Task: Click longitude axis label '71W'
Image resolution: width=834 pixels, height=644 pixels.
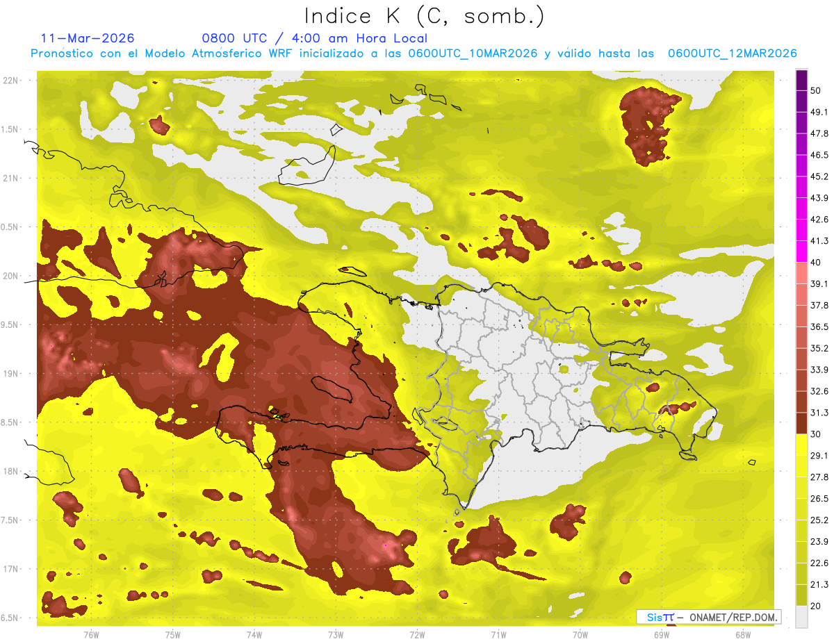Action: pyautogui.click(x=498, y=634)
